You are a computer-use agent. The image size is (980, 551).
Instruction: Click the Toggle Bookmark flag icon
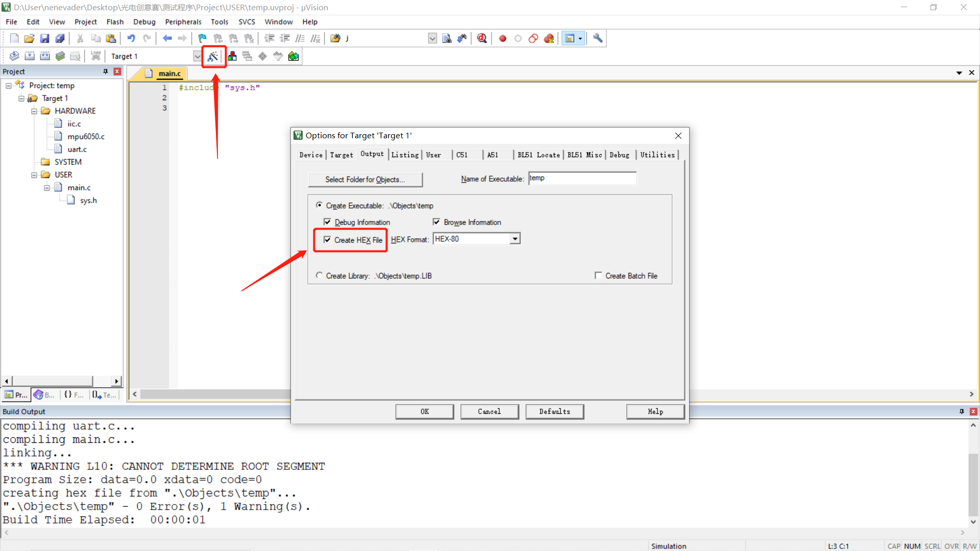(x=202, y=38)
